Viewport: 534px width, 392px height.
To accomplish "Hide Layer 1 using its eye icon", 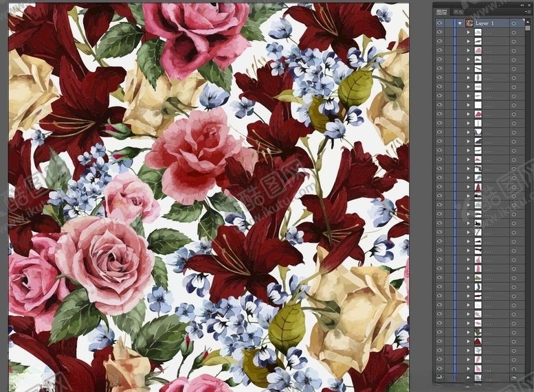I will pyautogui.click(x=440, y=23).
